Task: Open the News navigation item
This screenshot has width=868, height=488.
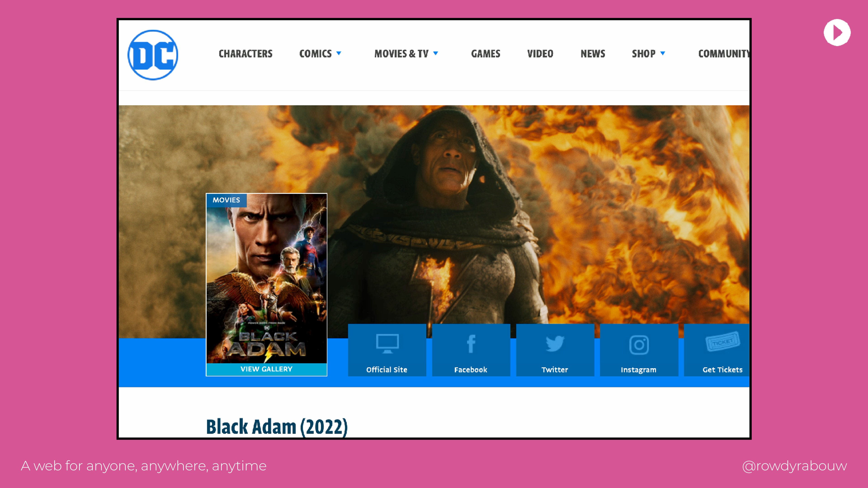Action: coord(592,54)
